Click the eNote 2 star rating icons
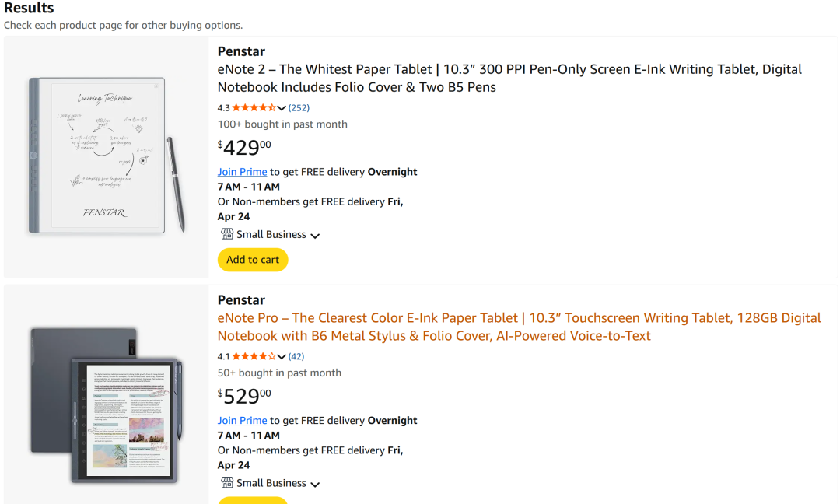The width and height of the screenshot is (840, 504). click(x=254, y=108)
